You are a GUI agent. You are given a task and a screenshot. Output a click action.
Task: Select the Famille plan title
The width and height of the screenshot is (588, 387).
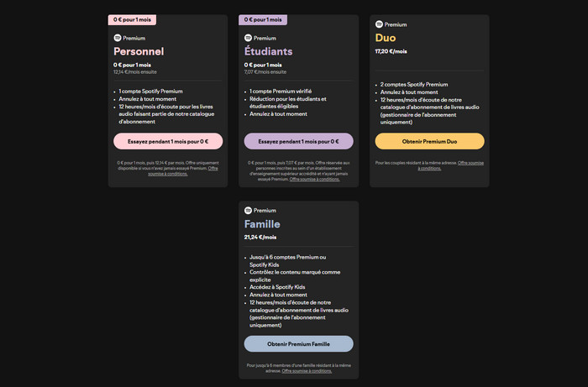(262, 224)
